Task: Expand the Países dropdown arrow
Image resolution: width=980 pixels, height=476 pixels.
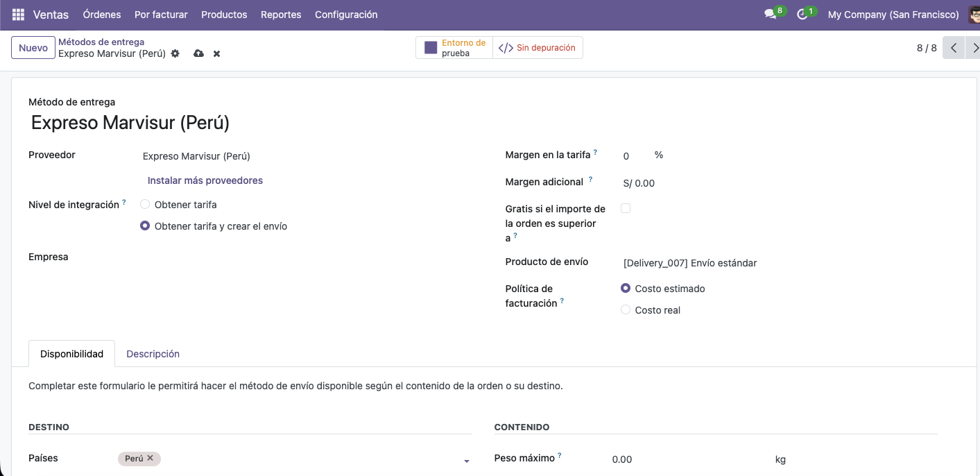Action: point(467,461)
